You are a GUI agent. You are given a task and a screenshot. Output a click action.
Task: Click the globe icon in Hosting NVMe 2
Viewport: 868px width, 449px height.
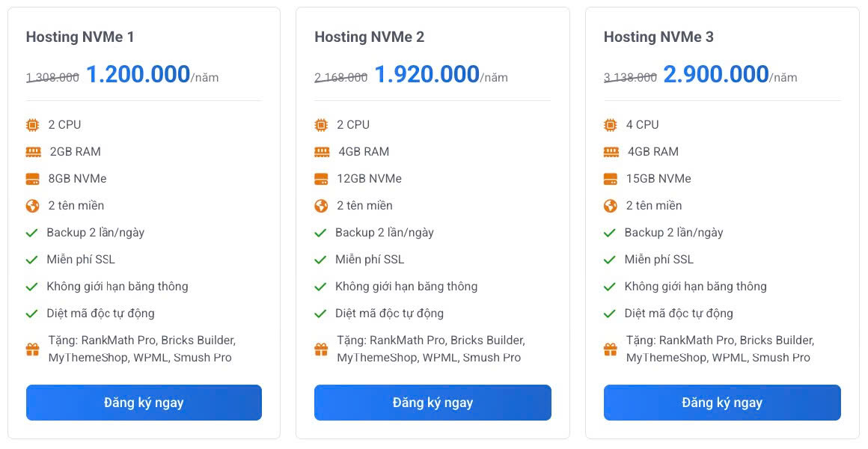(x=321, y=206)
